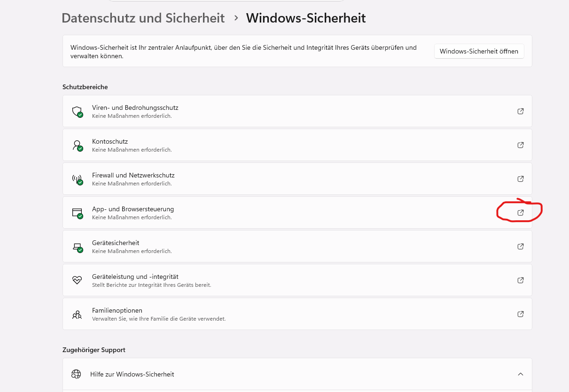This screenshot has width=569, height=392.
Task: Open the Familienoptionen entry title
Action: [117, 310]
